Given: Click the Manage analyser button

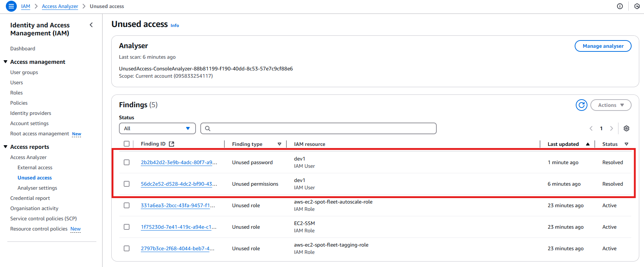Looking at the screenshot, I should [603, 46].
